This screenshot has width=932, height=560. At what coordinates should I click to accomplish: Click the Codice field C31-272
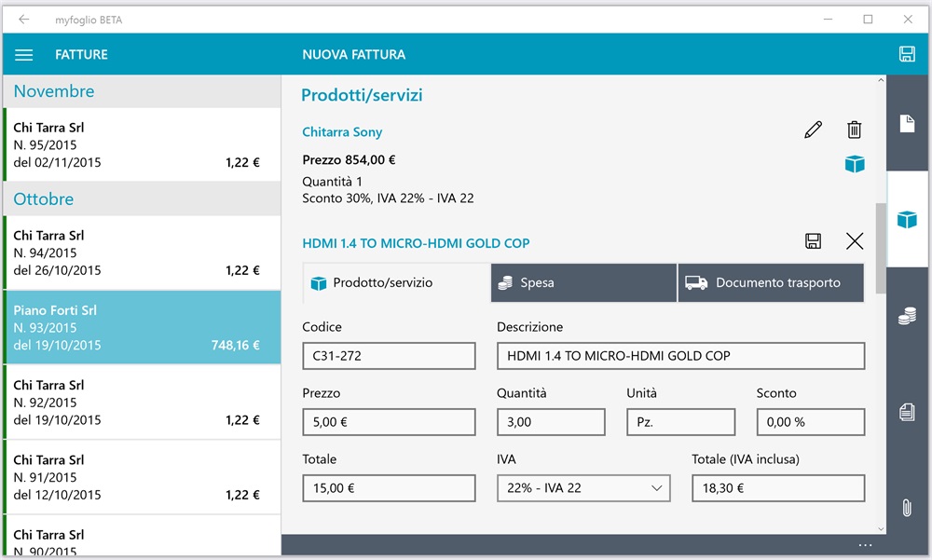[x=389, y=356]
